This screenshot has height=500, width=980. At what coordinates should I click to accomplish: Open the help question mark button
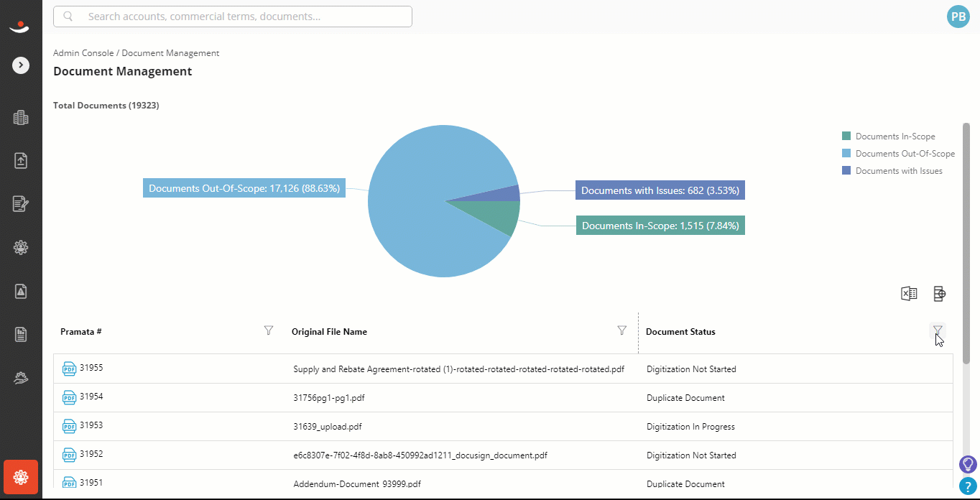click(x=968, y=486)
